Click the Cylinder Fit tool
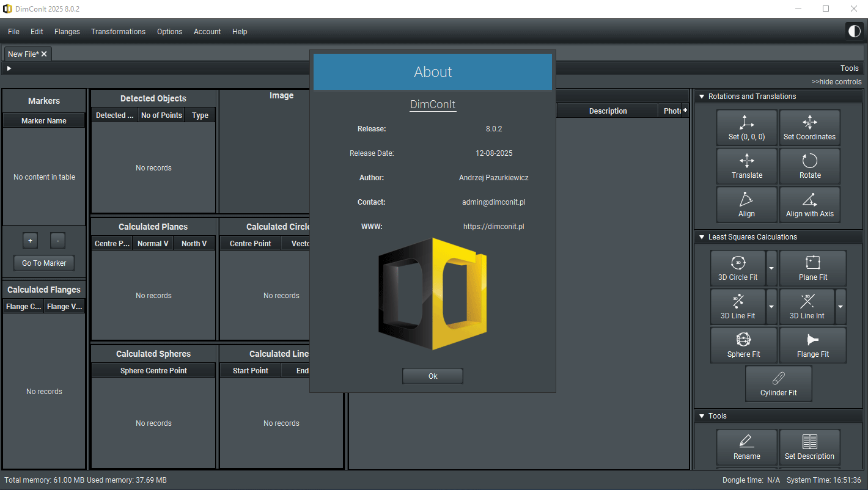868x490 pixels. (778, 384)
